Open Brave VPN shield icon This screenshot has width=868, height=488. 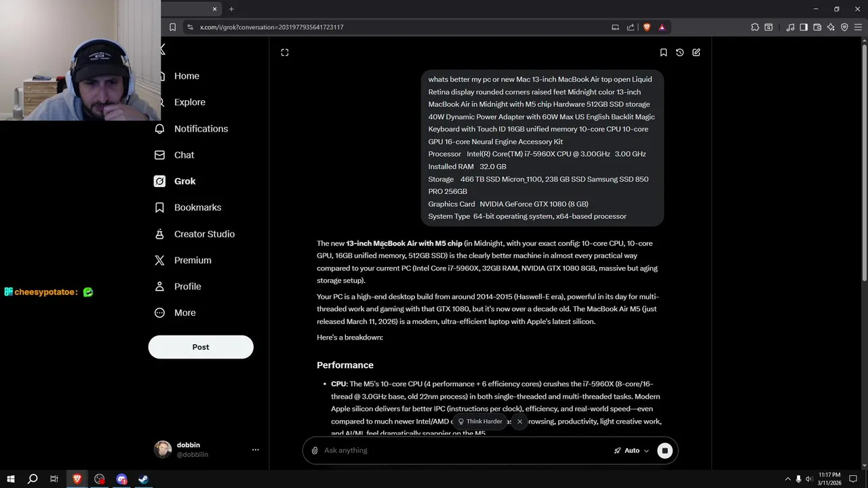[844, 27]
